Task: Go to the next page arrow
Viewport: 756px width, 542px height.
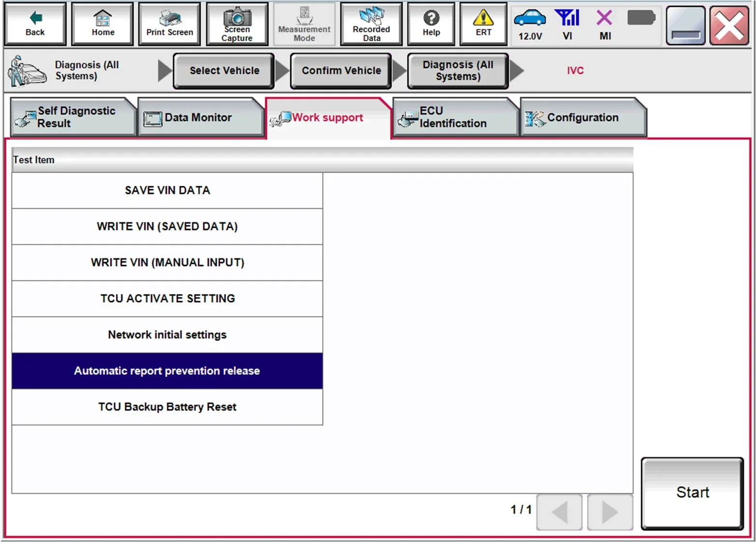Action: click(x=610, y=512)
